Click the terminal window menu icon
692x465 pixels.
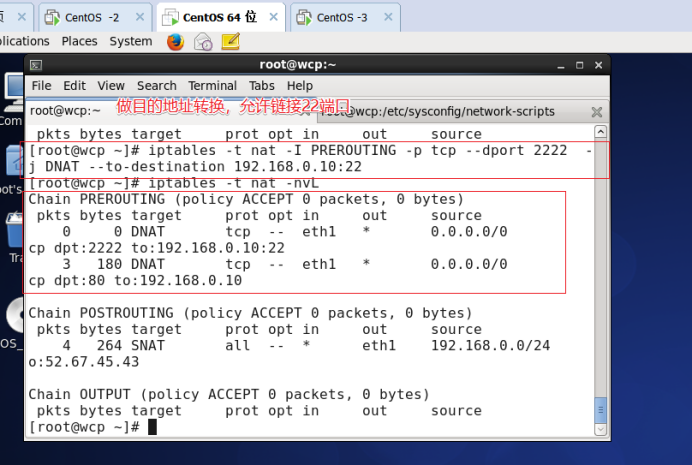[x=36, y=65]
